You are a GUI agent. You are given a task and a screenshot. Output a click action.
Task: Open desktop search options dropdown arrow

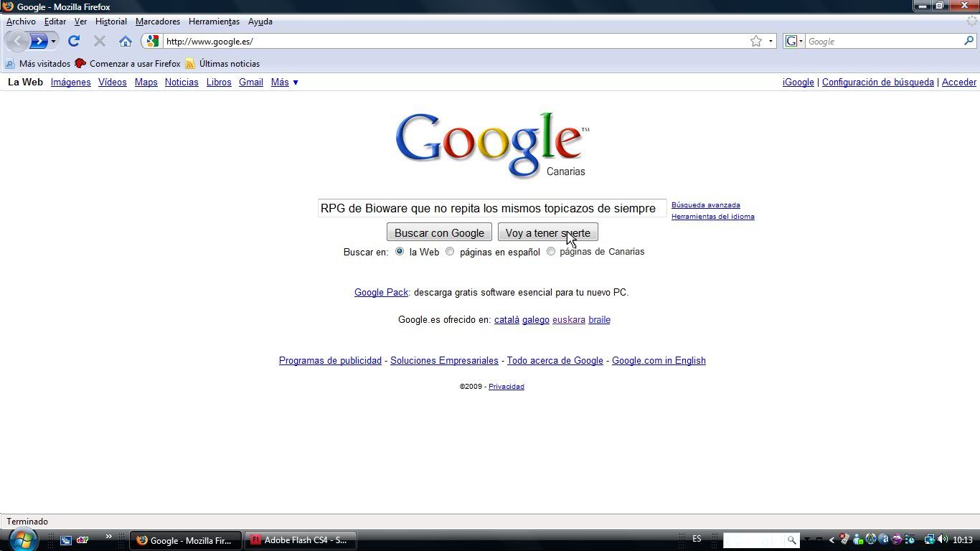click(808, 540)
